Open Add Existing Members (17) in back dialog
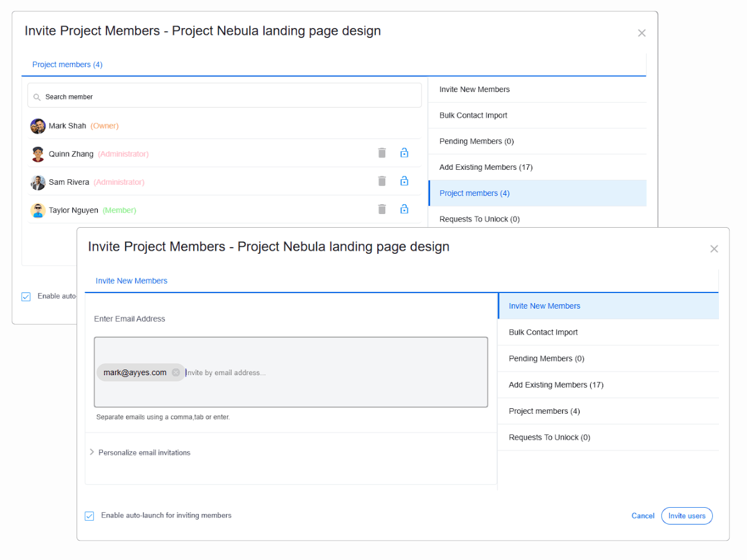 tap(537, 167)
